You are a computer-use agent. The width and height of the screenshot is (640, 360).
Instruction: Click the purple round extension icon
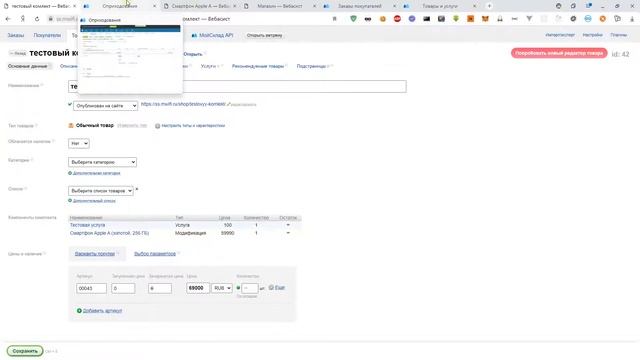tap(412, 19)
